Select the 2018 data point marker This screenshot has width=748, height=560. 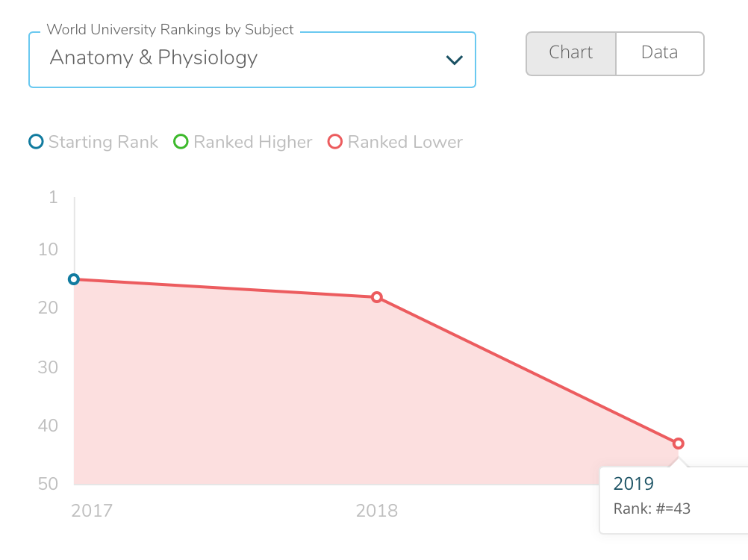click(377, 297)
